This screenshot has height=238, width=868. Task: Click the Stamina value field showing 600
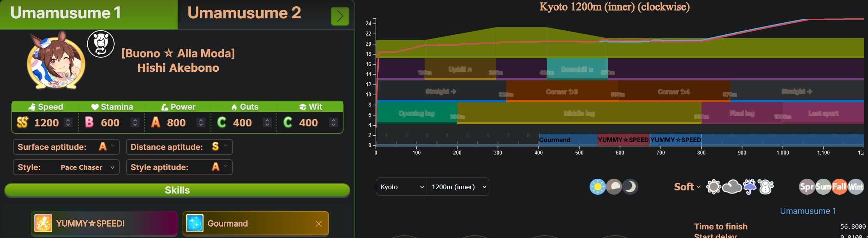(x=110, y=123)
